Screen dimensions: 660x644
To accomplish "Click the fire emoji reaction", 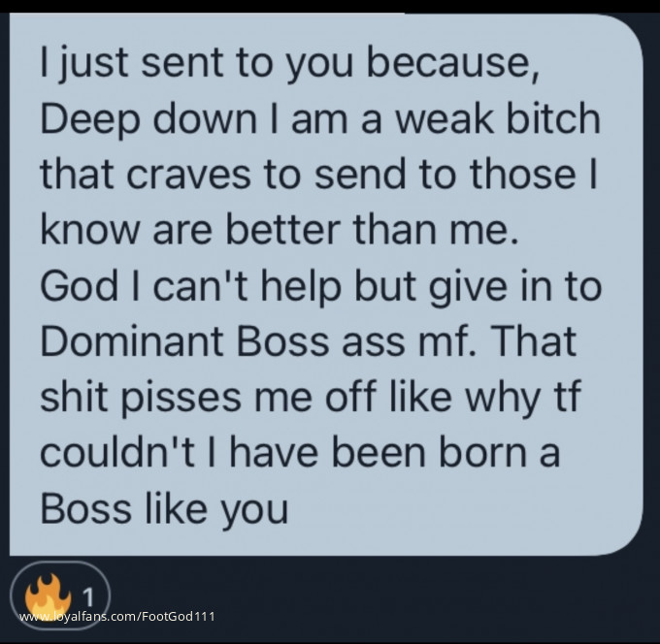I will (x=48, y=596).
